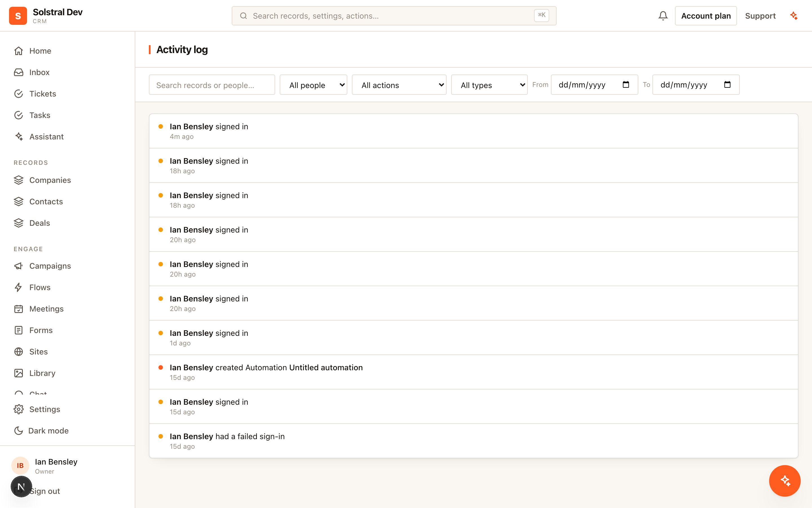Open the notifications bell

[663, 16]
